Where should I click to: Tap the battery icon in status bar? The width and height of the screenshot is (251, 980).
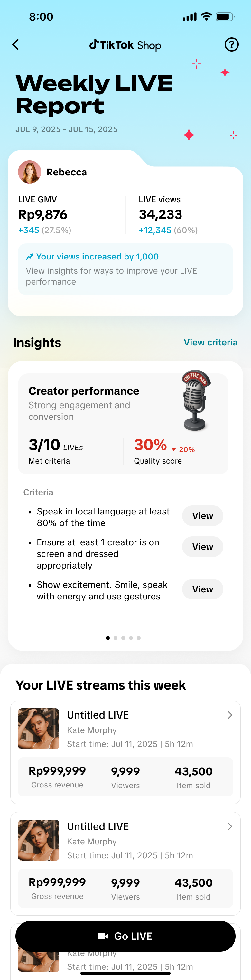225,17
